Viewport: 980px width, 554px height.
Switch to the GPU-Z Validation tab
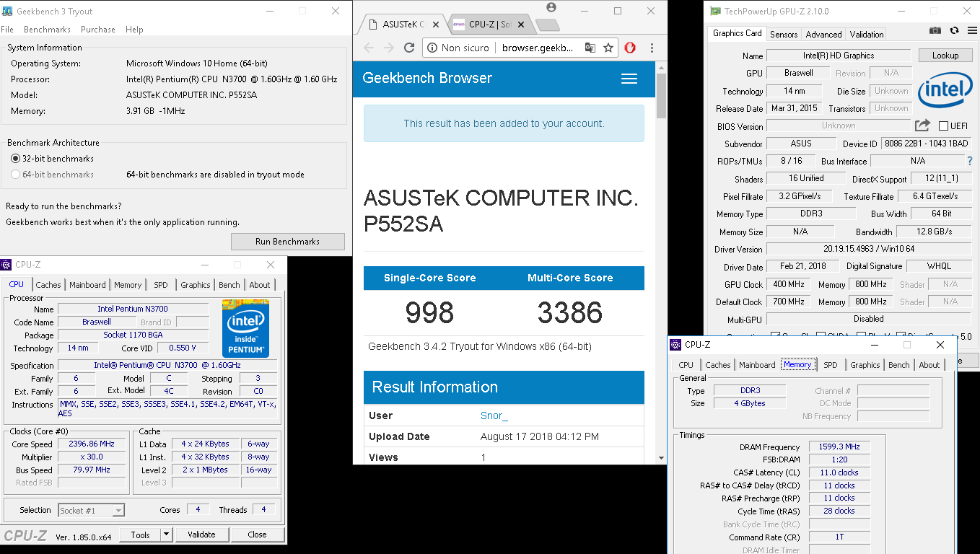point(867,34)
